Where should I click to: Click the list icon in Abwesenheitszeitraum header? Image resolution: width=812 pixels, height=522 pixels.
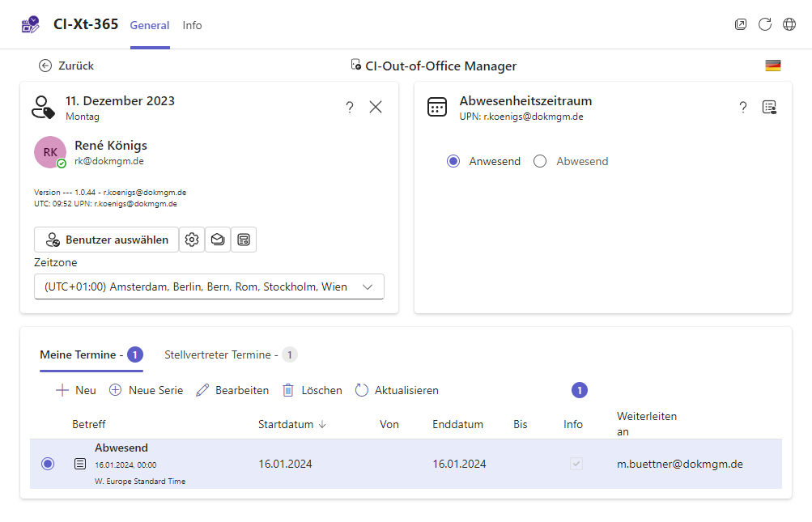coord(769,108)
